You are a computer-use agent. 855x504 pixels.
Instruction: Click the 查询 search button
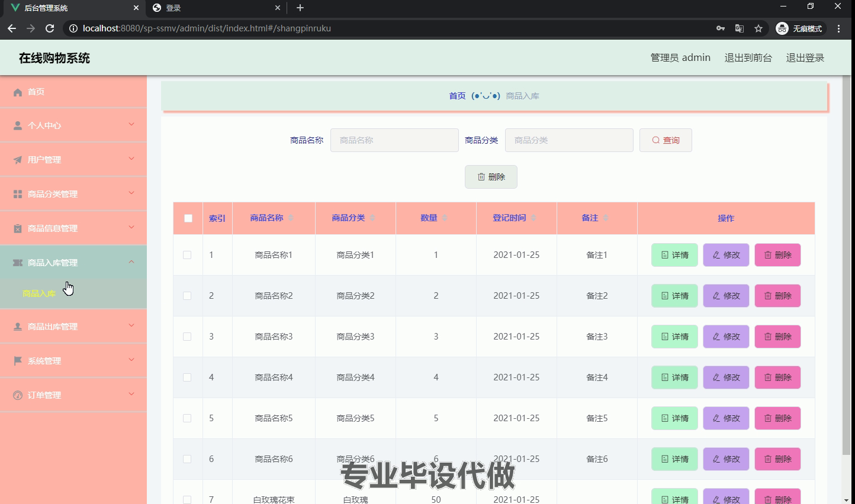[666, 140]
